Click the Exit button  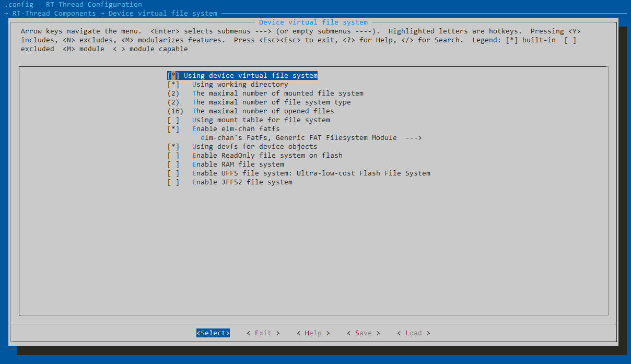pos(263,333)
